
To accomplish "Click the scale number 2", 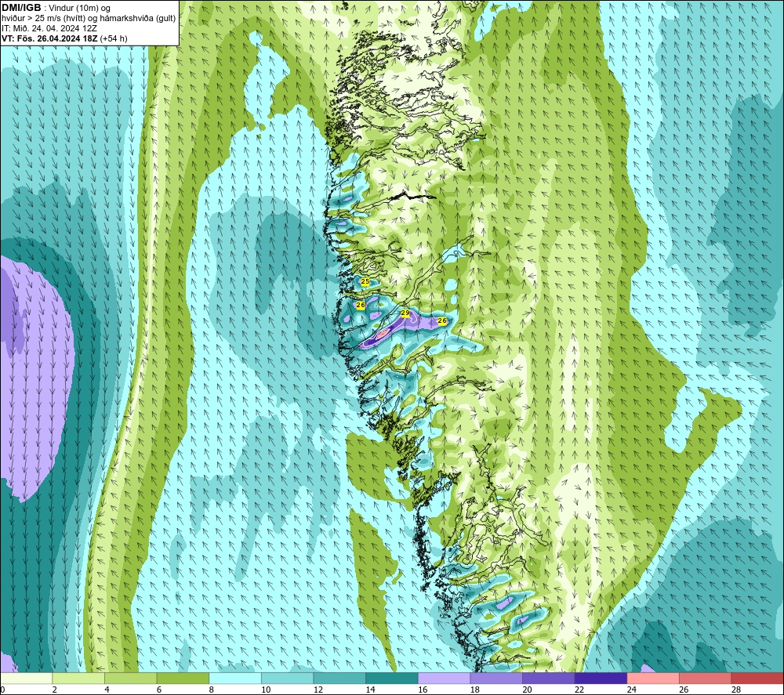I will click(55, 690).
